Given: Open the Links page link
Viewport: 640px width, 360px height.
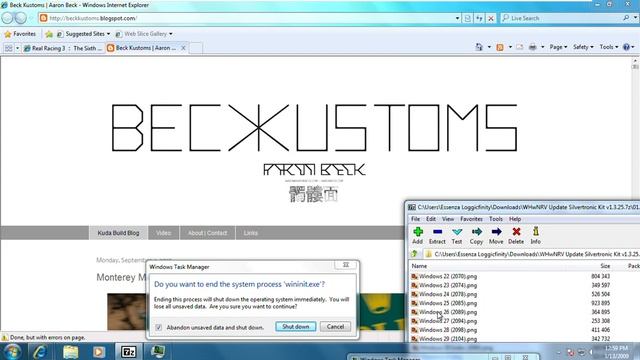Looking at the screenshot, I should click(250, 233).
